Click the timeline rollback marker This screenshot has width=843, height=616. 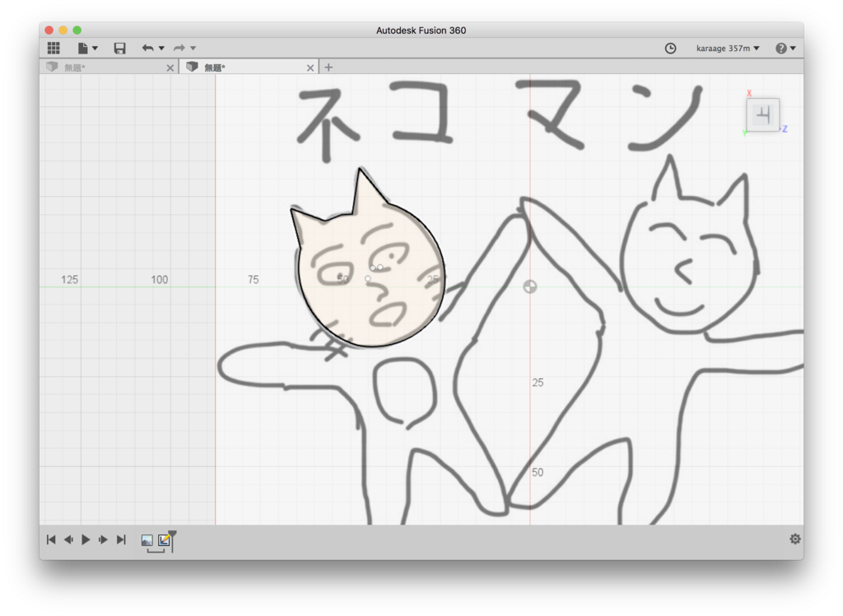tap(173, 540)
